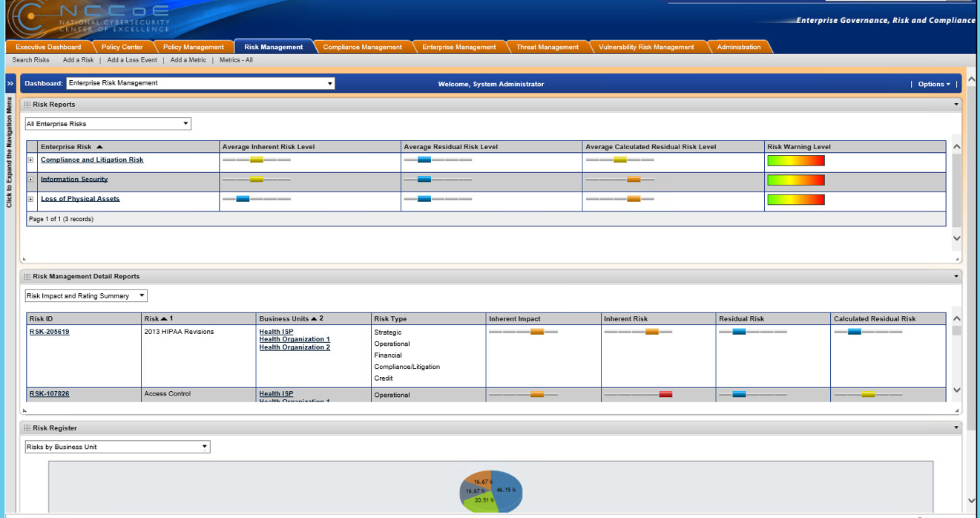Open the Dashboard selection dropdown
Screen dimensions: 980x518
200,84
